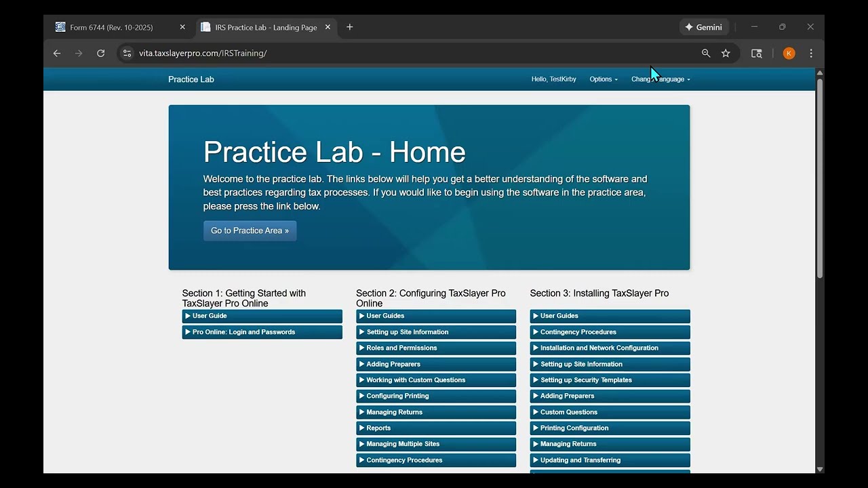Open the browser zoom magnifier icon
The height and width of the screenshot is (488, 868).
coord(706,53)
